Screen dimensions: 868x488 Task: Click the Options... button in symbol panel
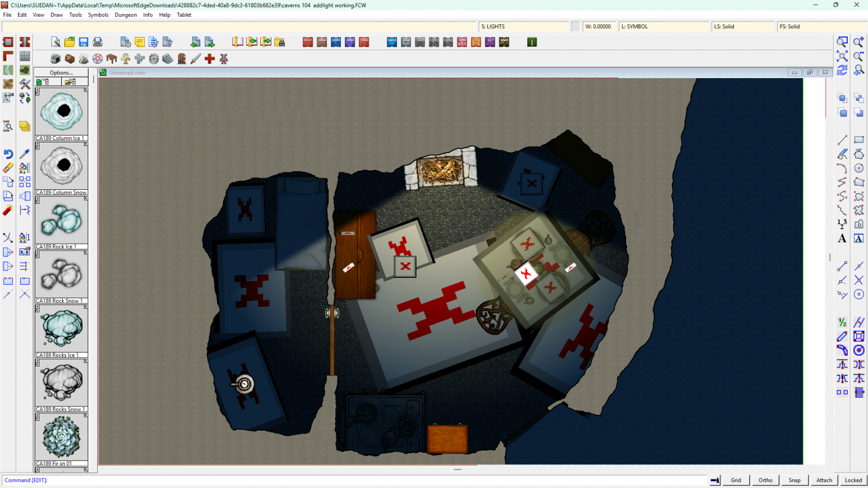coord(61,73)
